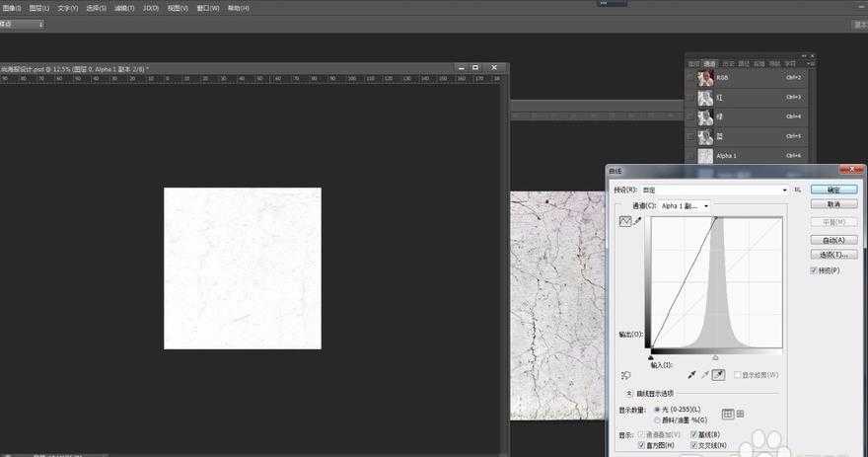Choose the pencil draw-curve tool

[637, 221]
